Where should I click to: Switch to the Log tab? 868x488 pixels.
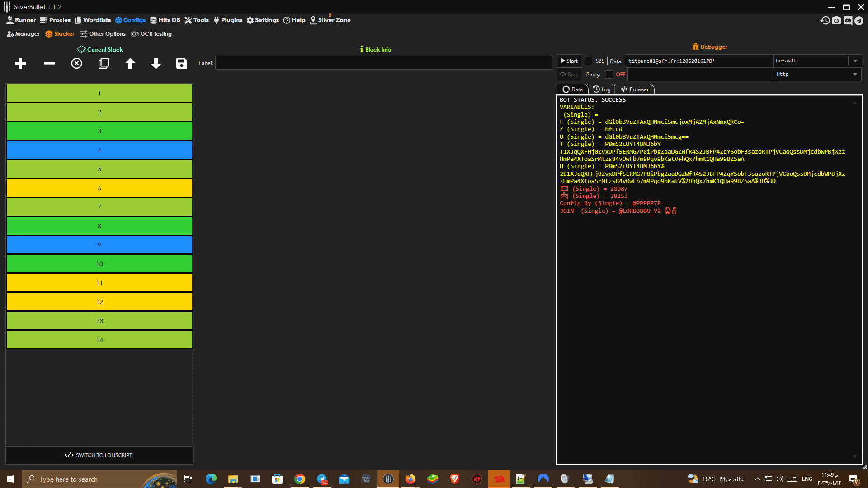click(602, 89)
